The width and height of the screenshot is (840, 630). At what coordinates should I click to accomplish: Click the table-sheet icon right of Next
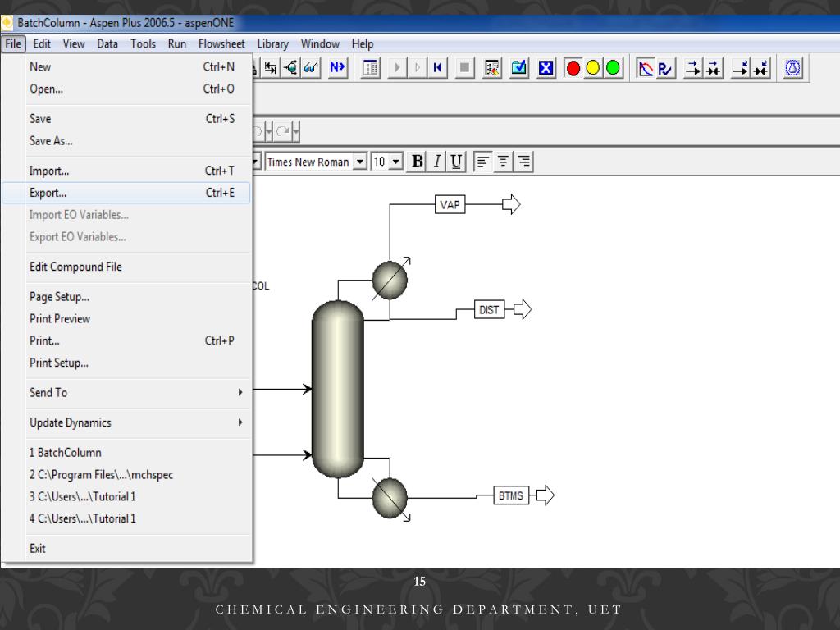point(370,68)
